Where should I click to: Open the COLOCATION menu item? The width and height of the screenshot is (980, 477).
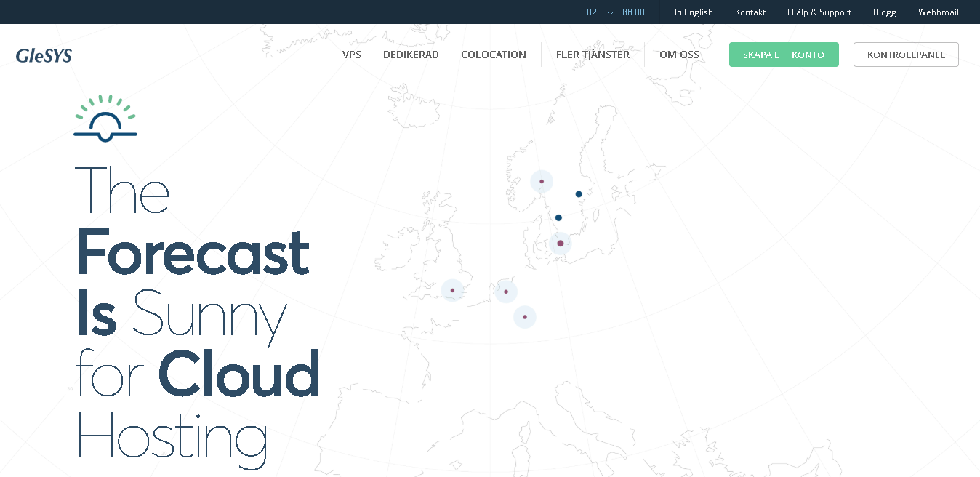point(494,55)
